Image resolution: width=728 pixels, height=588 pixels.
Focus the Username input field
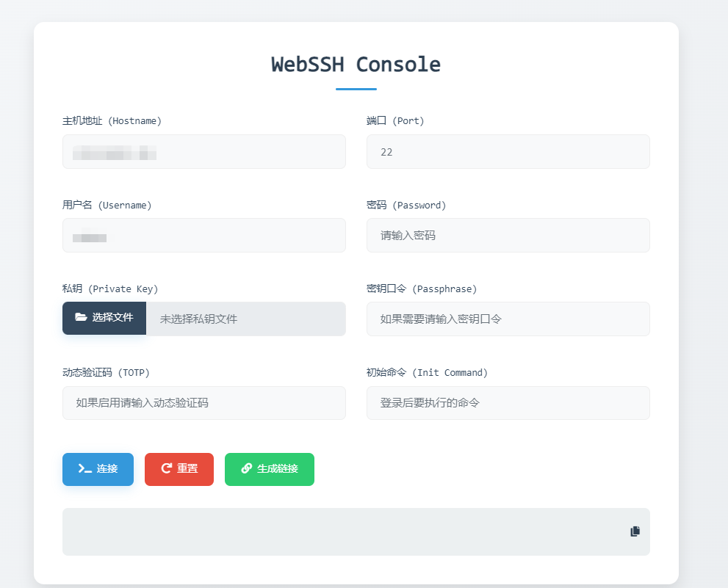point(203,236)
